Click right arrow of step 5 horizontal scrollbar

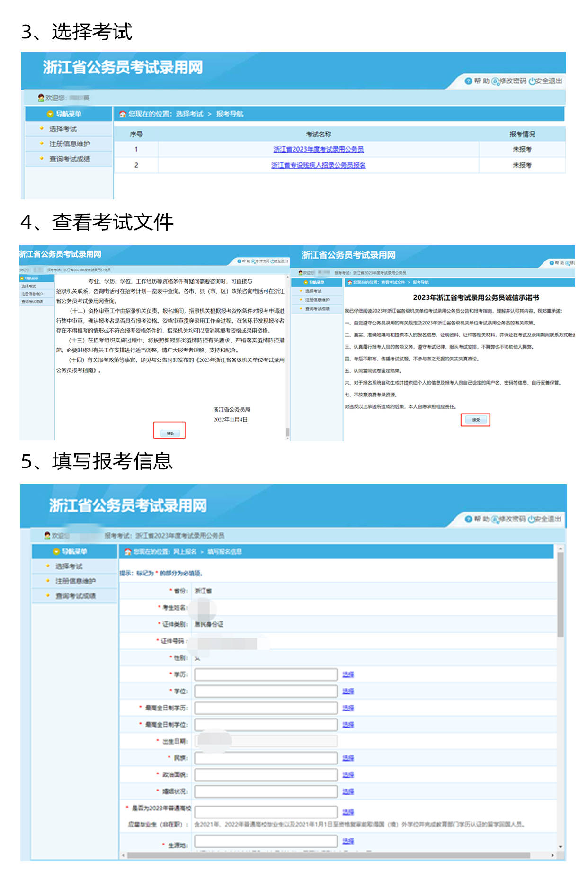[552, 855]
